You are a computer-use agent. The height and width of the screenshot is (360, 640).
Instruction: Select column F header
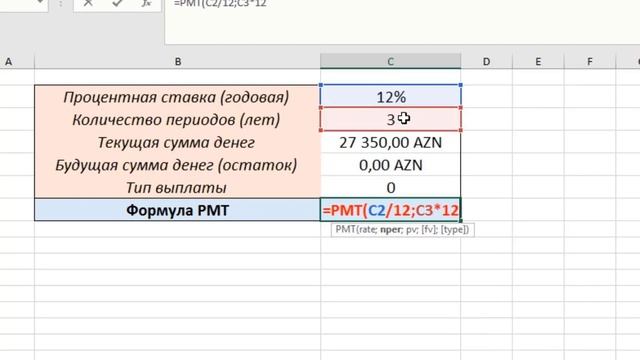click(589, 62)
